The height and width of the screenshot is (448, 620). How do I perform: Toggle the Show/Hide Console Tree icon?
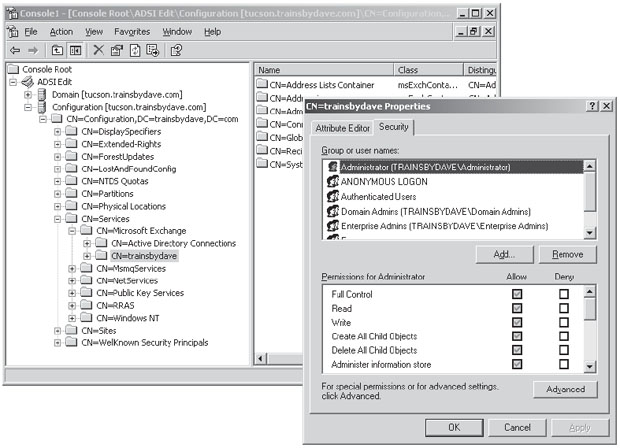tap(75, 50)
